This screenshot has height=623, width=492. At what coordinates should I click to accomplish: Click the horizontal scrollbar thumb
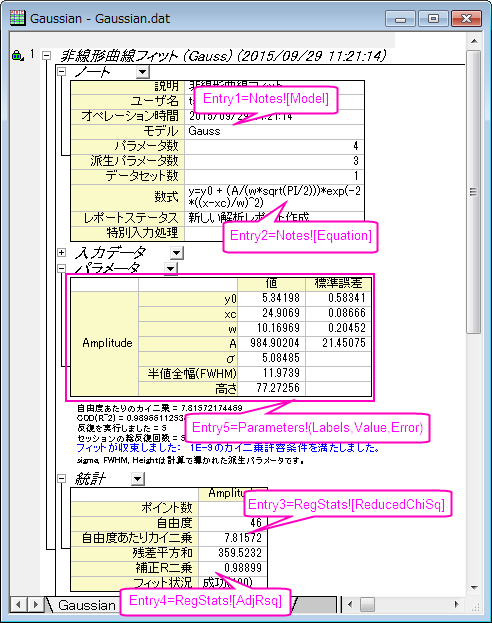[367, 605]
